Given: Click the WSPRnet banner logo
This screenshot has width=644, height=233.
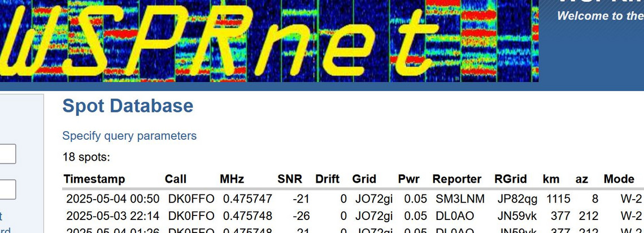Looking at the screenshot, I should [x=269, y=41].
